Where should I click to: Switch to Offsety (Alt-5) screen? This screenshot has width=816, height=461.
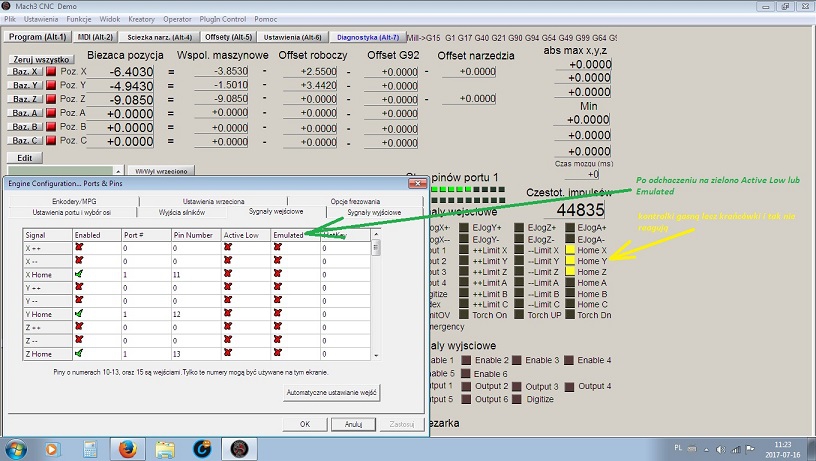click(228, 37)
